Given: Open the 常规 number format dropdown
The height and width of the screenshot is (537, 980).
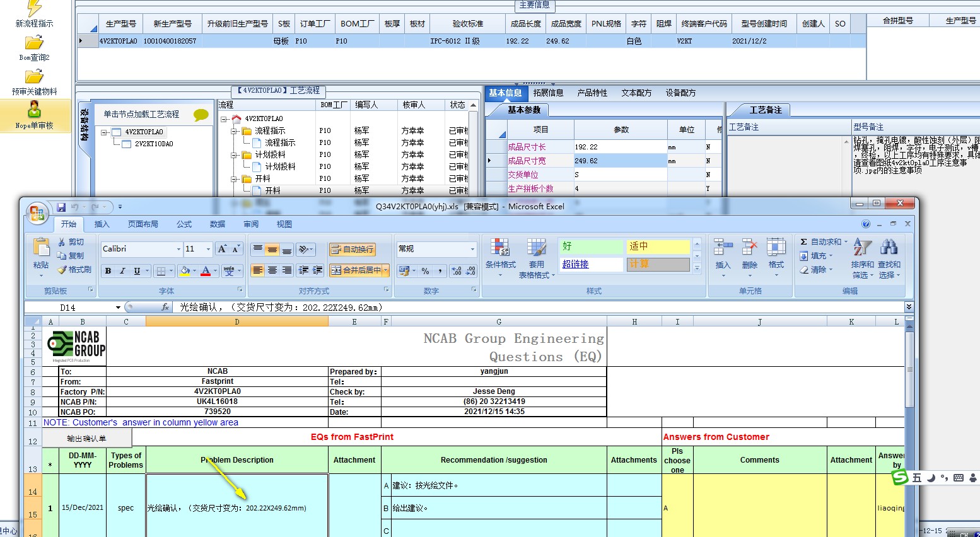Looking at the screenshot, I should point(472,250).
